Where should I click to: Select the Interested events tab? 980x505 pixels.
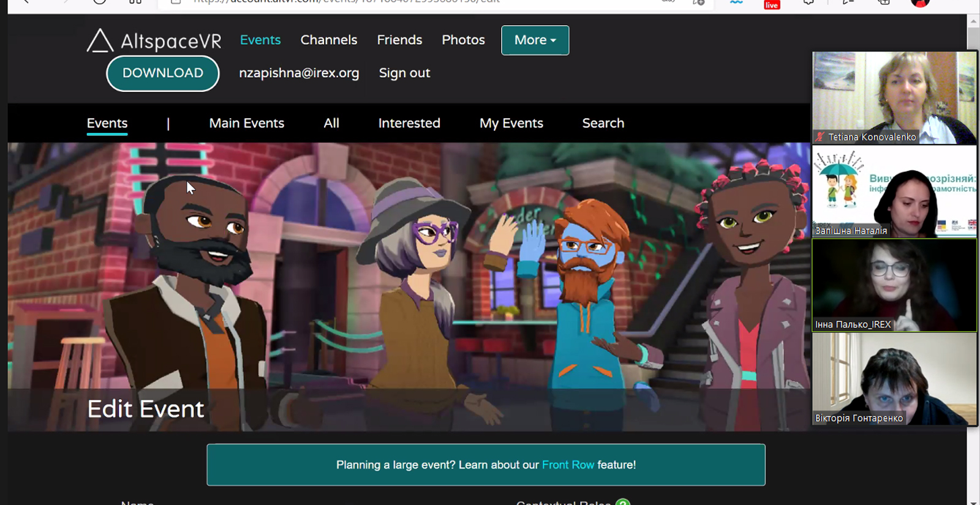point(409,123)
